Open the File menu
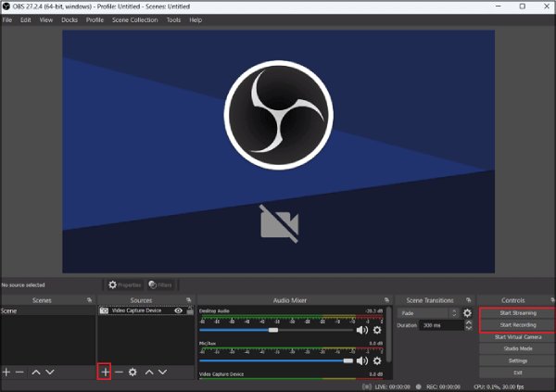The width and height of the screenshot is (556, 392). coord(7,19)
